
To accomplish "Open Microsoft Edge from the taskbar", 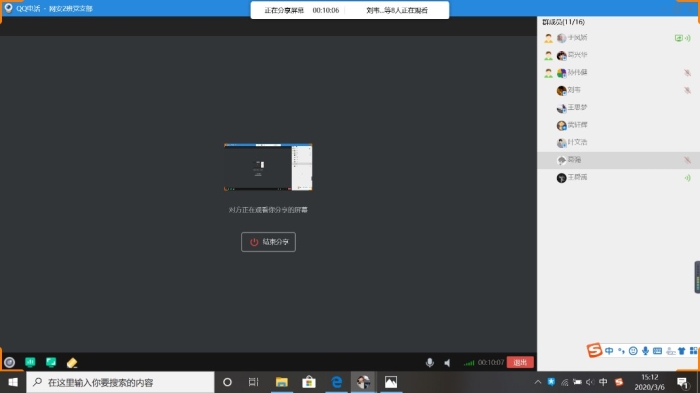I will [336, 382].
